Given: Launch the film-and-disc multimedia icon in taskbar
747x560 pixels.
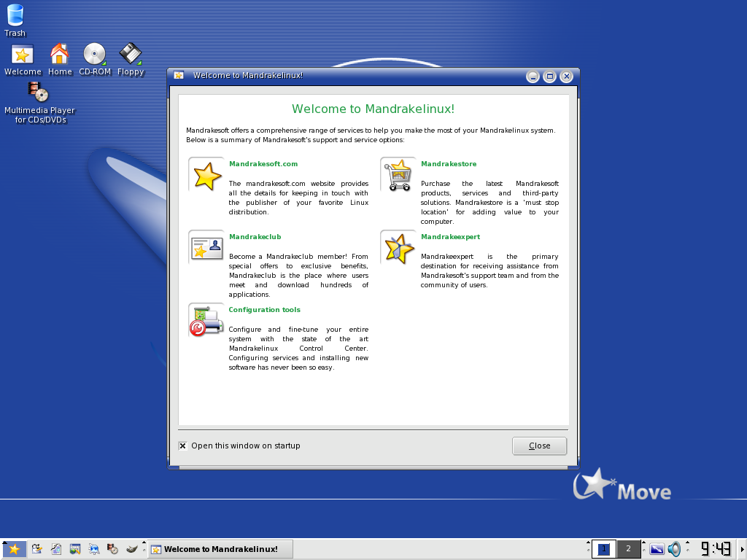Looking at the screenshot, I should [x=112, y=549].
